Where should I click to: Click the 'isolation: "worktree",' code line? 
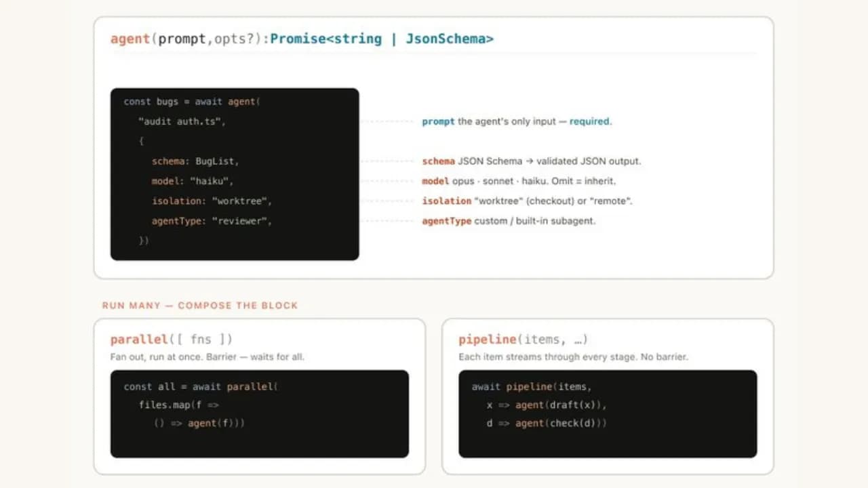tap(212, 201)
